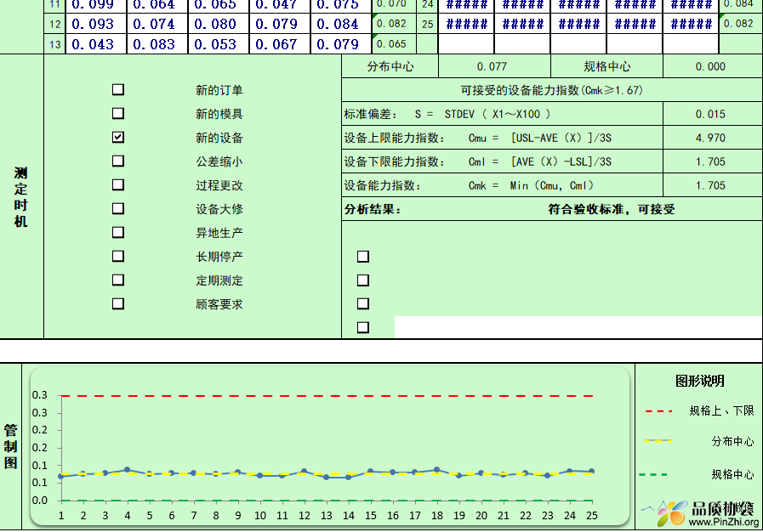Screen dimensions: 763x532
Task: Select cell 0.083 in row 13
Action: tap(157, 44)
